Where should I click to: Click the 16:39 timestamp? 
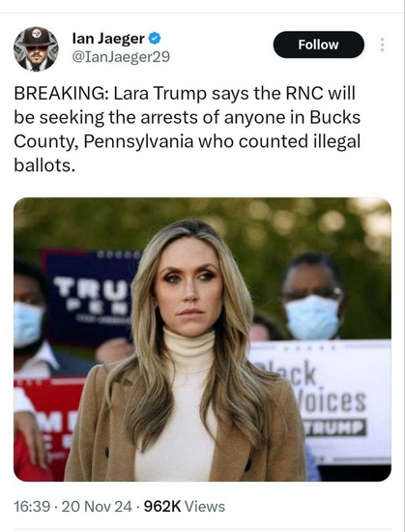point(32,507)
